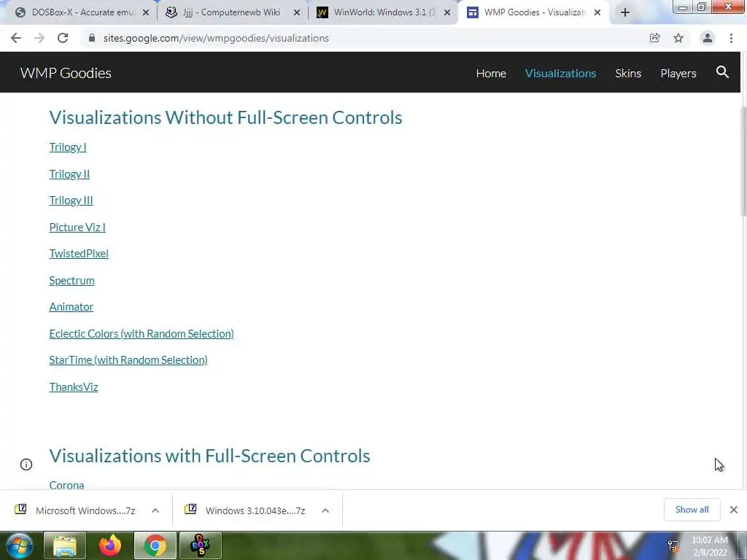Click heading Visualizations with Full-Screen Controls
The image size is (747, 560).
point(209,456)
